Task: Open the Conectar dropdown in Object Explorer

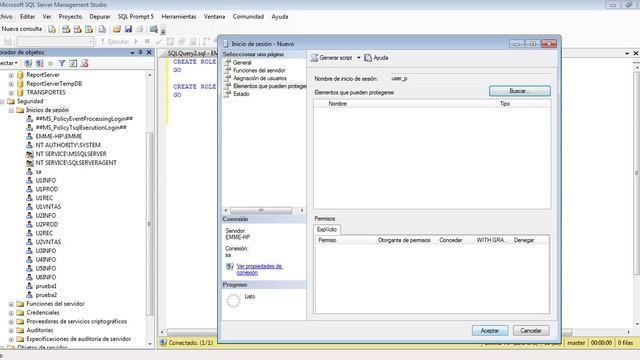Action: (9, 63)
